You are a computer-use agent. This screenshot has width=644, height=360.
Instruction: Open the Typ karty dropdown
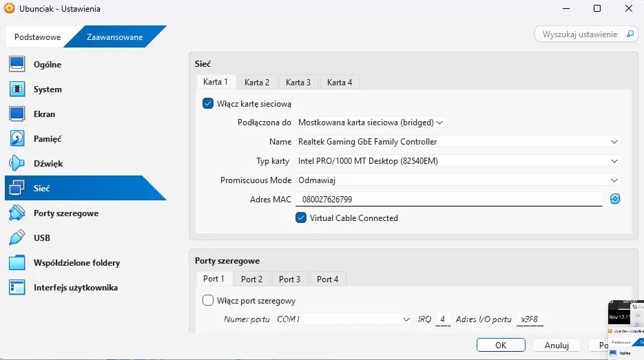pos(458,161)
